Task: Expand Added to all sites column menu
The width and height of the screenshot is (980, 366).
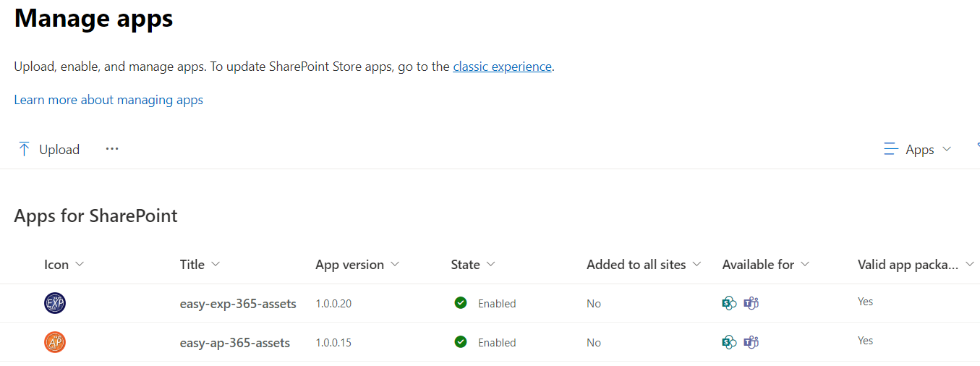Action: (x=696, y=265)
